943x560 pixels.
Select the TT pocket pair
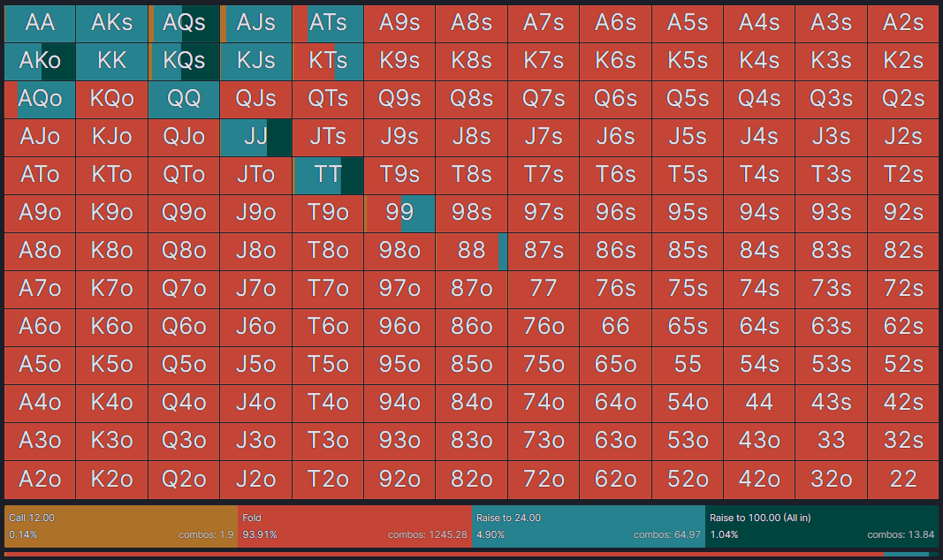(x=328, y=175)
